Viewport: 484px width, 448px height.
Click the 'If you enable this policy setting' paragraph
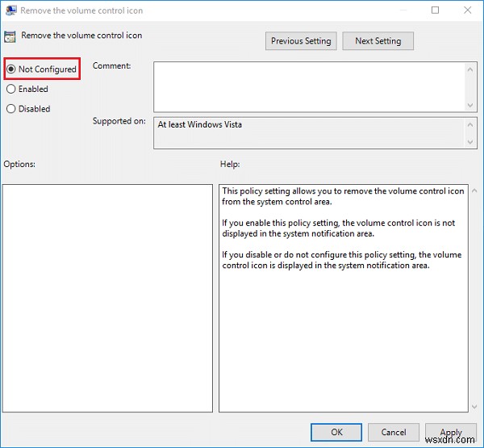[339, 228]
